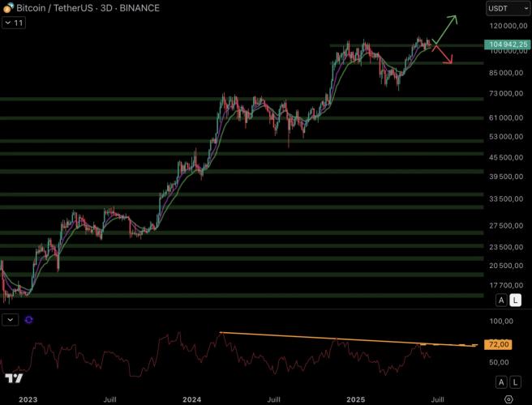Expand the RSI pane legend chevron
Image resolution: width=532 pixels, height=405 pixels.
click(x=11, y=320)
